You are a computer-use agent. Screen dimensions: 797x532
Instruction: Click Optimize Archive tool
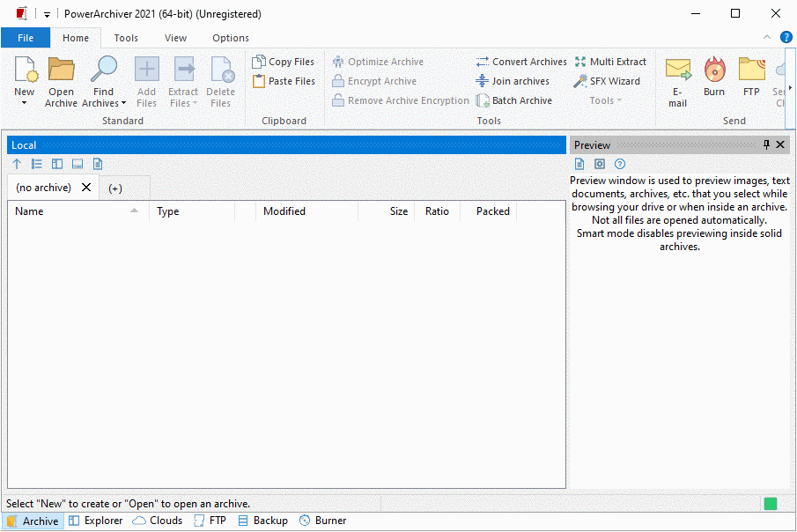(378, 62)
